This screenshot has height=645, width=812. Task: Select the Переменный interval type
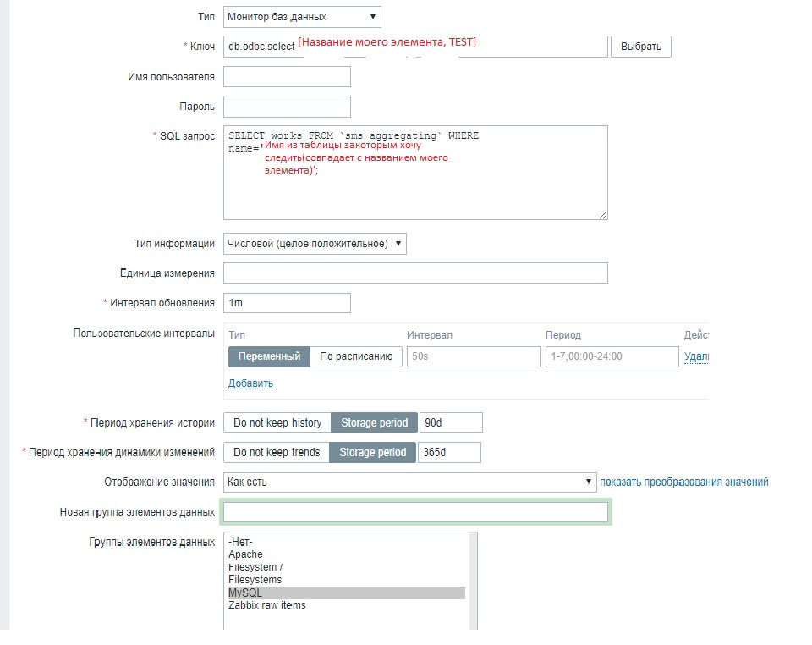click(269, 356)
